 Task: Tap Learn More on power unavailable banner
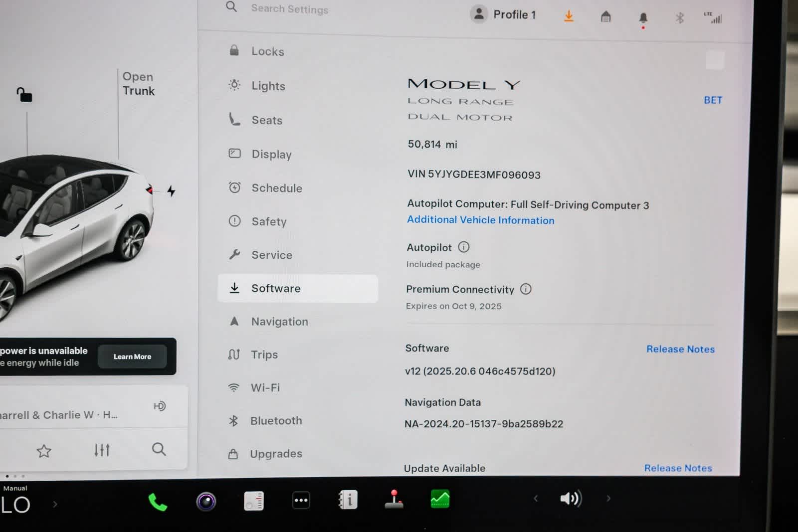coord(132,356)
